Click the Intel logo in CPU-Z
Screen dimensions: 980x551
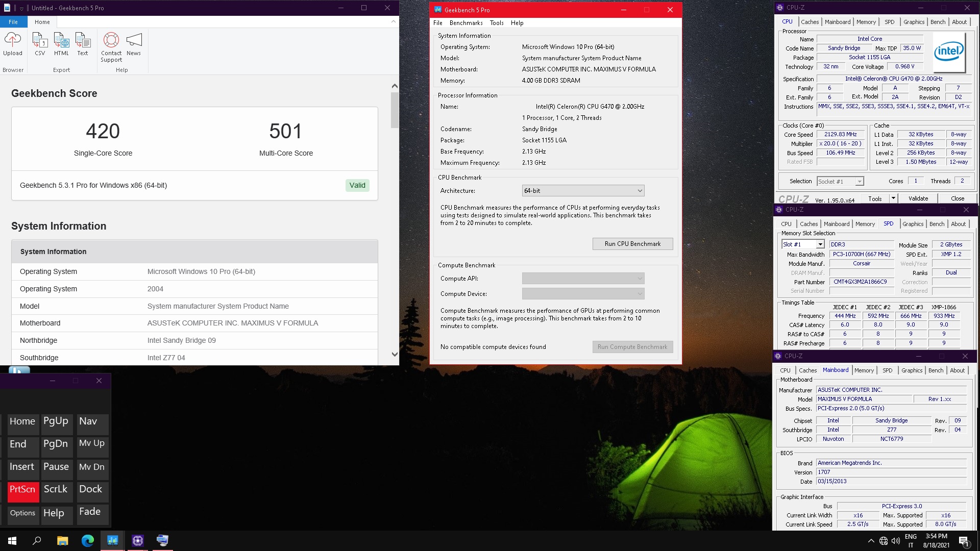point(949,53)
